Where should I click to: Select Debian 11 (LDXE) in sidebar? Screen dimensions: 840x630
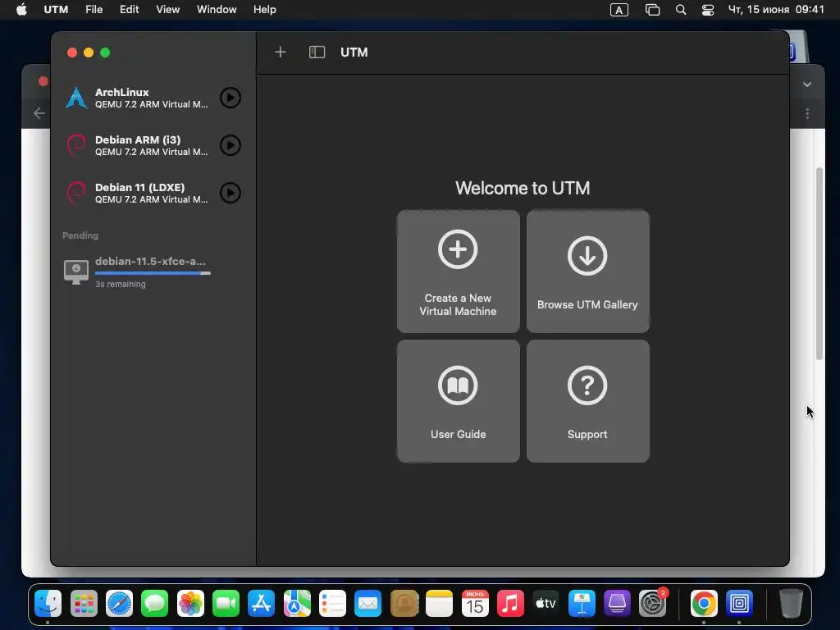click(x=153, y=193)
